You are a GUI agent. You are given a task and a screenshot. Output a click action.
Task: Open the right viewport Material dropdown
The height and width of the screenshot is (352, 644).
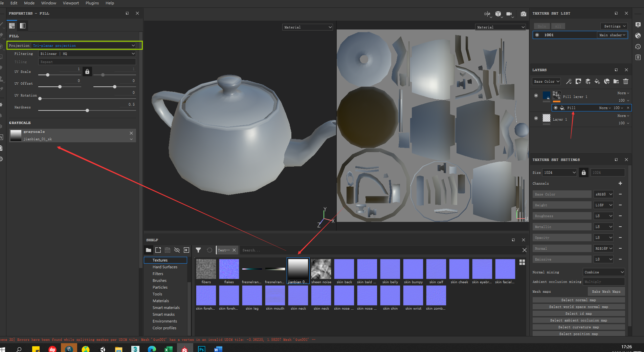pos(501,27)
